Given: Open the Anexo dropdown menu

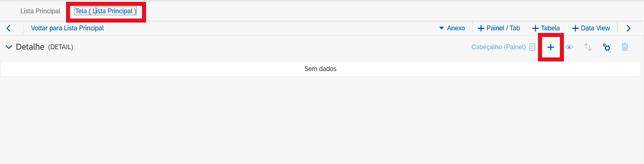Looking at the screenshot, I should (452, 28).
